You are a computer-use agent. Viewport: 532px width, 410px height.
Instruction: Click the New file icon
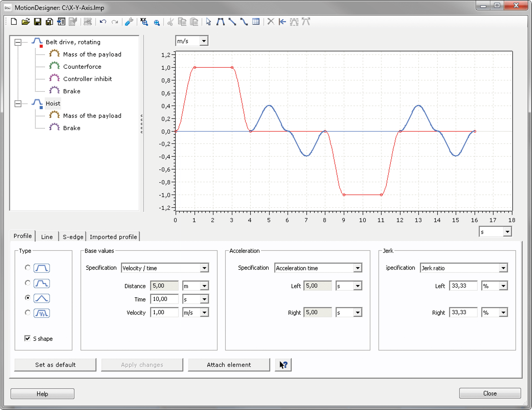(x=14, y=22)
